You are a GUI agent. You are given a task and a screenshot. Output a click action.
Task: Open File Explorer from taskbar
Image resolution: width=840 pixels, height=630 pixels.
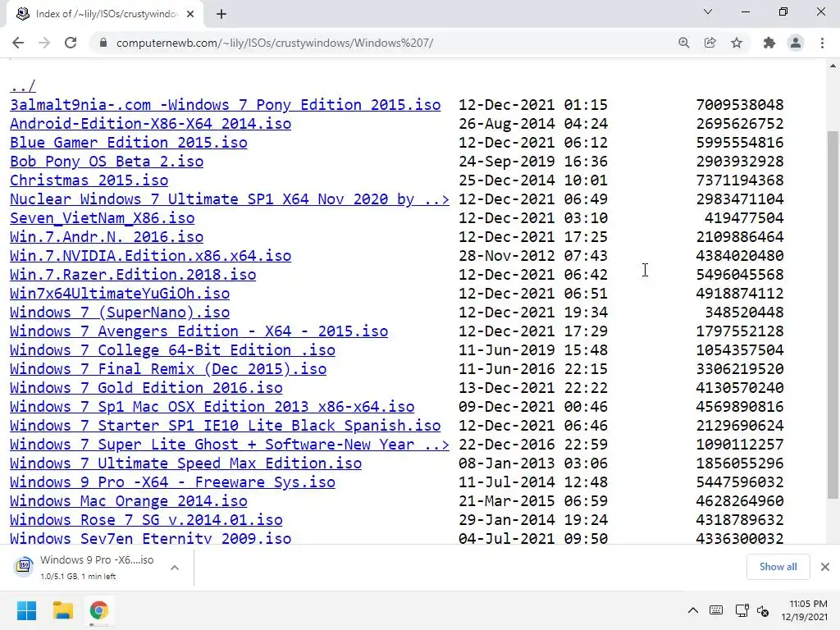tap(62, 610)
